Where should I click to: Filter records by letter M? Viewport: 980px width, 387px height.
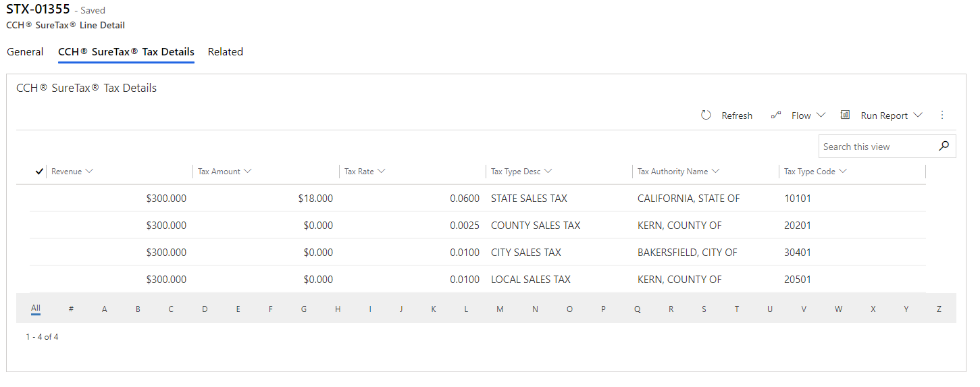tap(500, 309)
